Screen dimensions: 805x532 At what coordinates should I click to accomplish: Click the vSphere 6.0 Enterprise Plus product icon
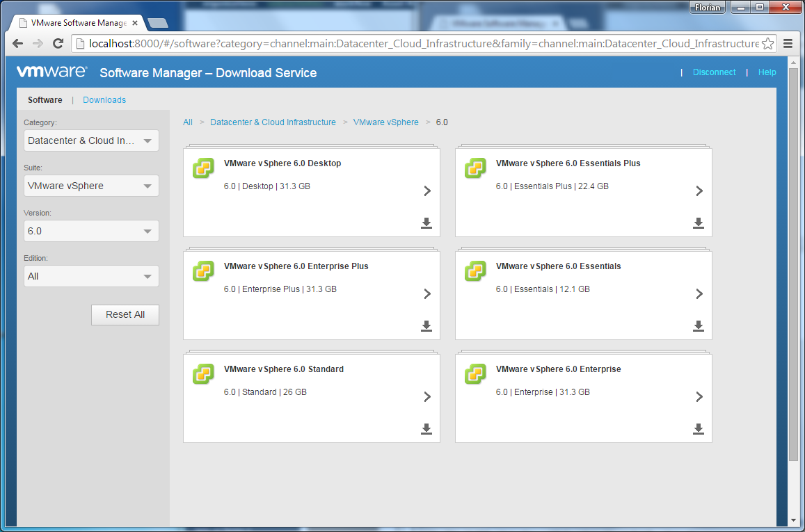[203, 271]
